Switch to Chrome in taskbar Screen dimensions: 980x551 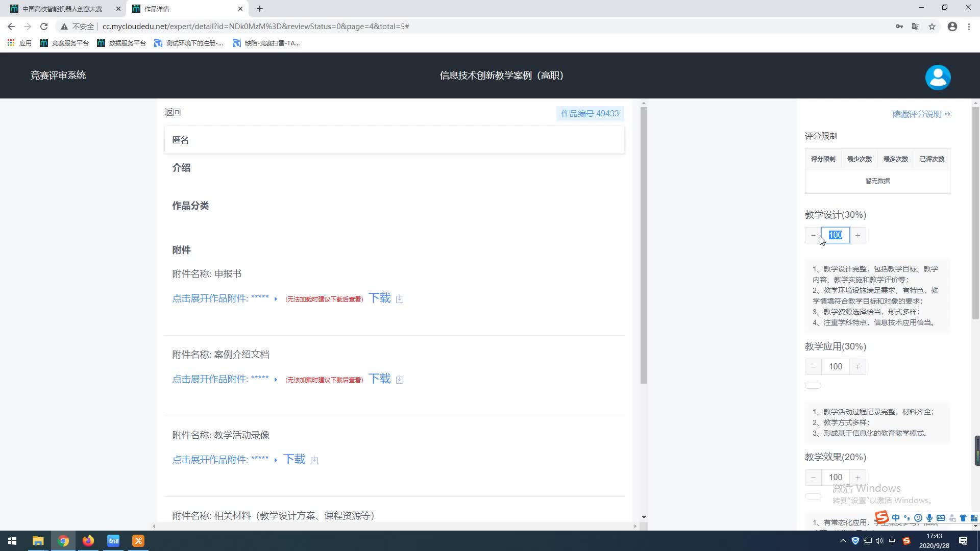63,541
